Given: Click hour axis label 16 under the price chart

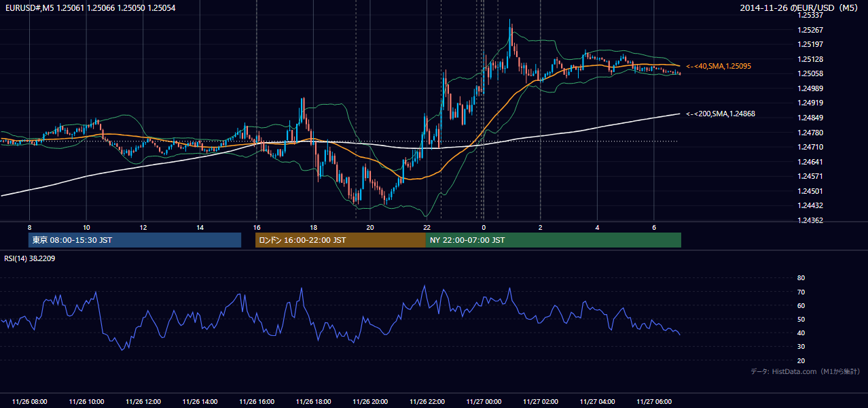Looking at the screenshot, I should pyautogui.click(x=257, y=227).
